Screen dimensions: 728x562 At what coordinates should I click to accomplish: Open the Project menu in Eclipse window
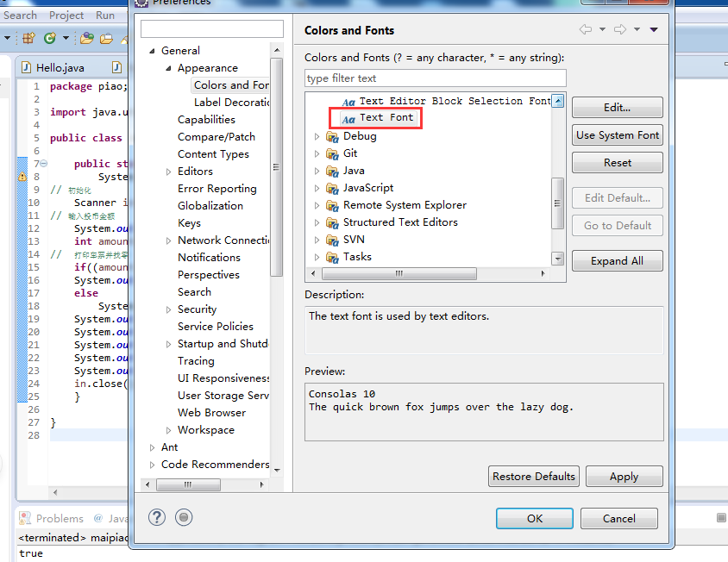coord(66,16)
